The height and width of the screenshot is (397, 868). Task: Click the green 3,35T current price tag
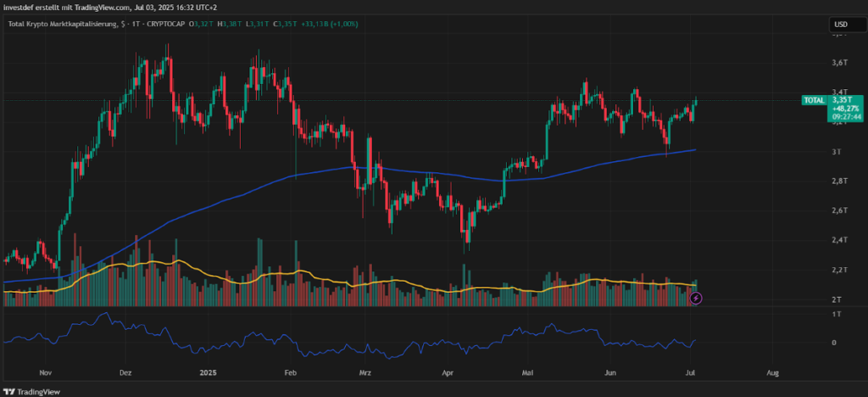[844, 99]
